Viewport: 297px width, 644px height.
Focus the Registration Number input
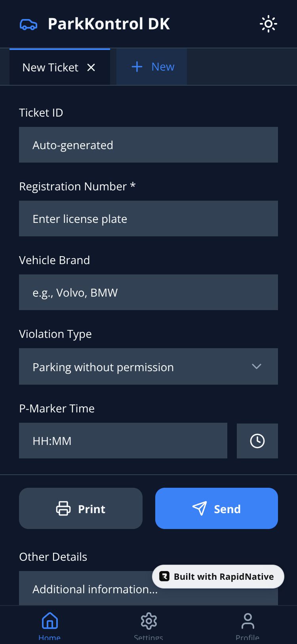pos(148,219)
